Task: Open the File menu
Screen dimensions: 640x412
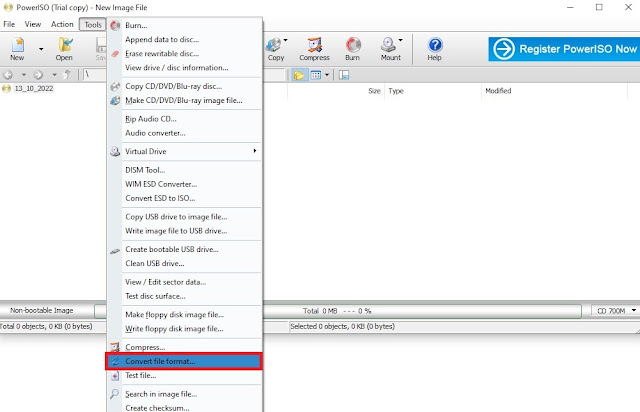Action: (9, 24)
